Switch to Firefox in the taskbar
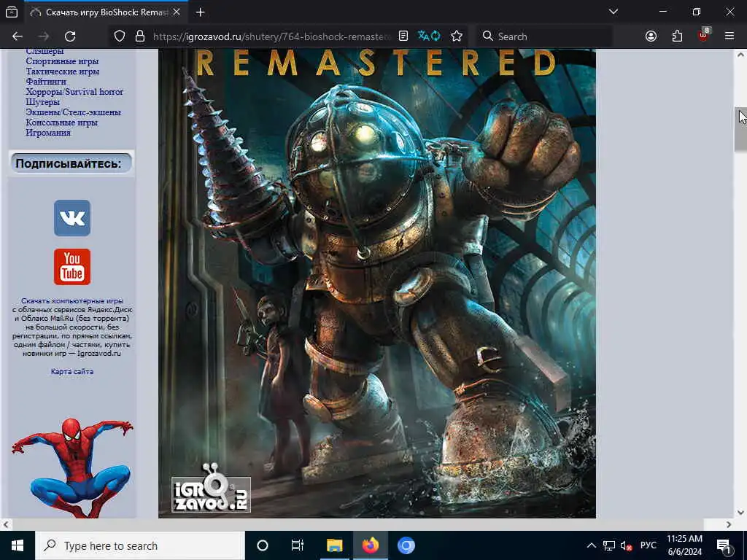 point(370,545)
